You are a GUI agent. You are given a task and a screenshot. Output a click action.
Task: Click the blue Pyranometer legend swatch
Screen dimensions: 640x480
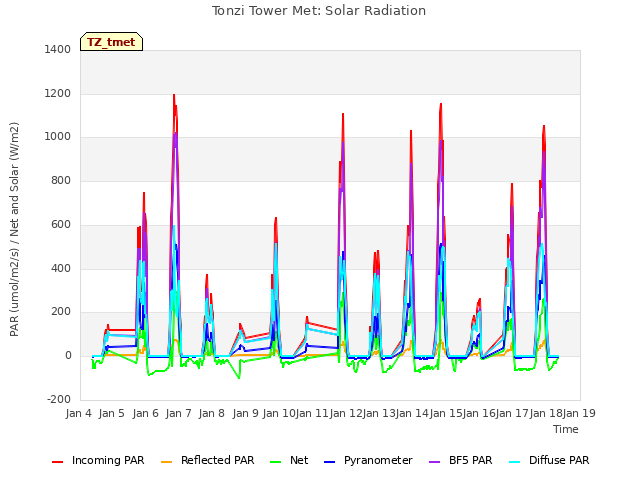point(329,462)
